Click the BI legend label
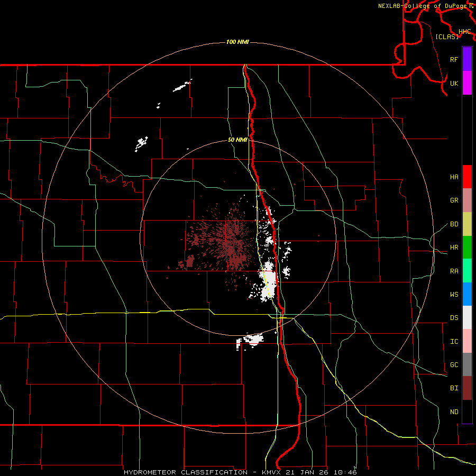The height and width of the screenshot is (476, 476). [454, 388]
